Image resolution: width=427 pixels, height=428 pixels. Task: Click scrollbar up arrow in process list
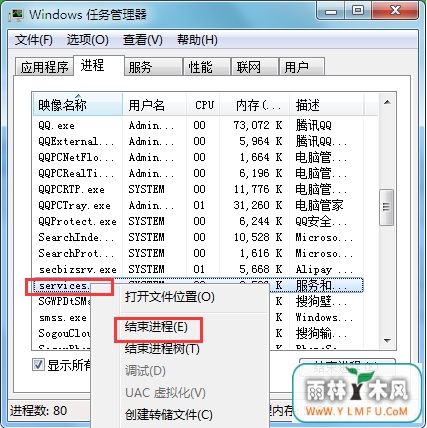[387, 102]
